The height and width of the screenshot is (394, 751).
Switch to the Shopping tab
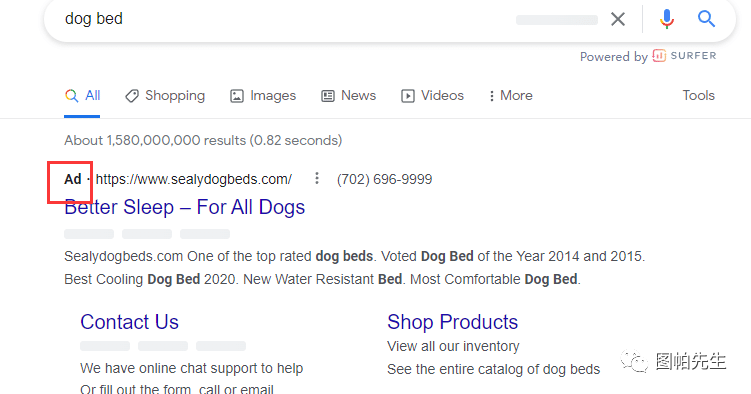point(165,96)
